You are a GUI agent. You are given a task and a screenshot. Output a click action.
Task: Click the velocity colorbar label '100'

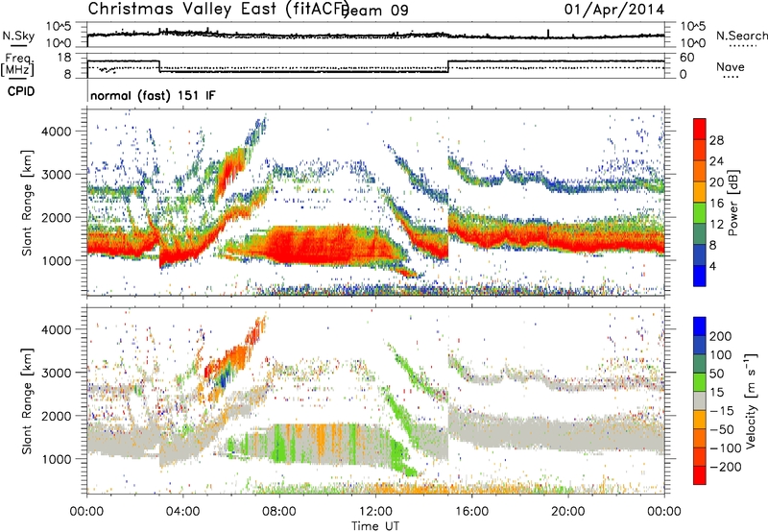pyautogui.click(x=721, y=354)
